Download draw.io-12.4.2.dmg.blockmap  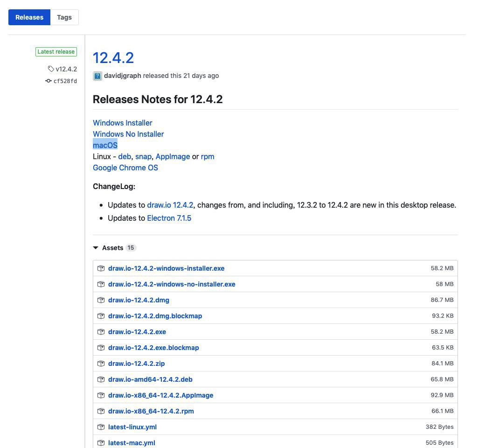click(155, 316)
